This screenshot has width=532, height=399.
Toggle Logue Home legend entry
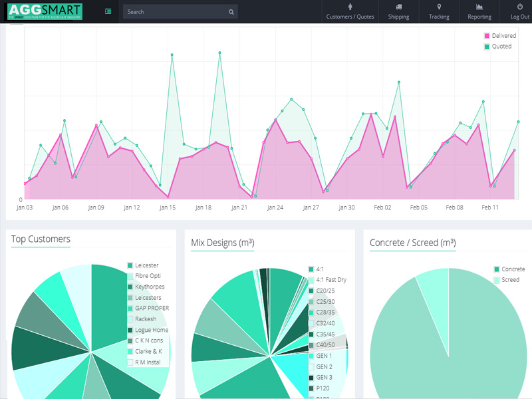click(148, 330)
